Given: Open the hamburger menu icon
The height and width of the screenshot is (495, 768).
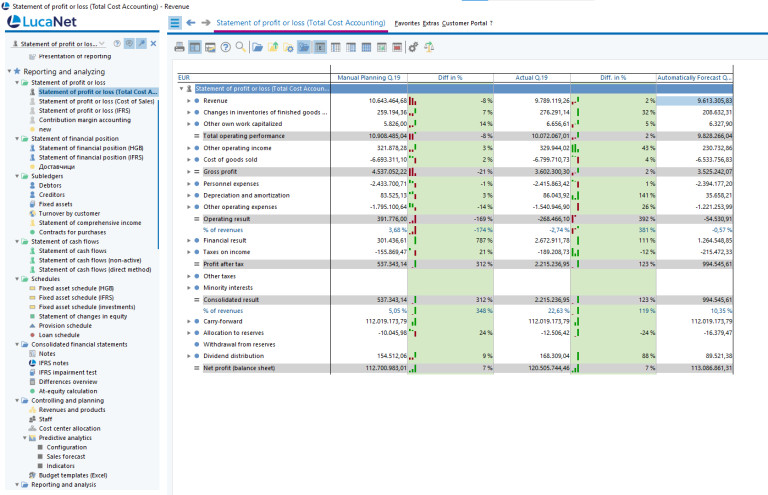Looking at the screenshot, I should coord(175,22).
